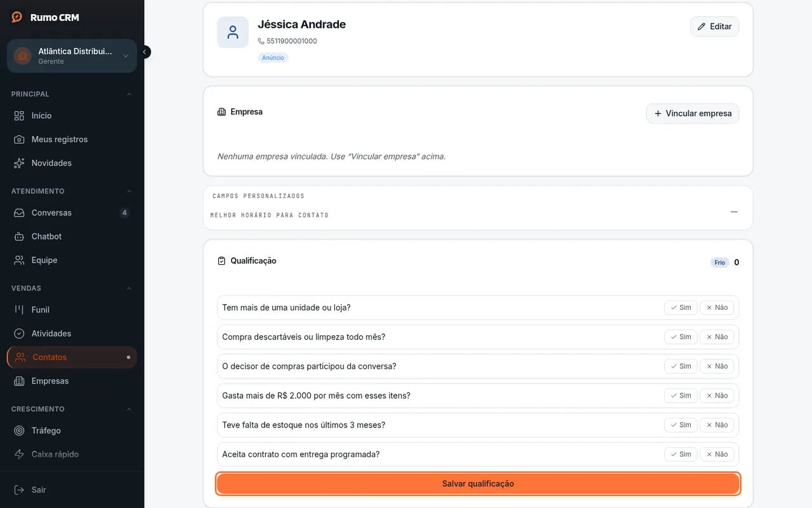
Task: Click the Empresas building icon in sidebar
Action: pos(20,381)
